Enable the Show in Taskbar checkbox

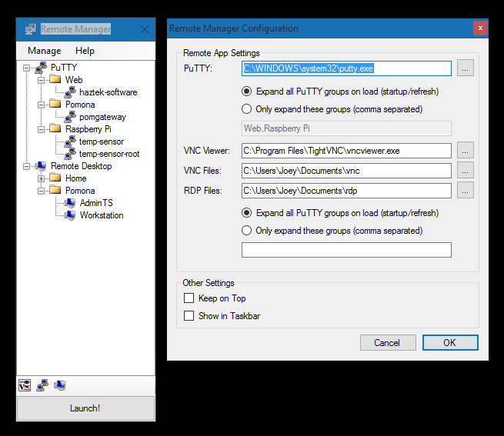pyautogui.click(x=189, y=316)
